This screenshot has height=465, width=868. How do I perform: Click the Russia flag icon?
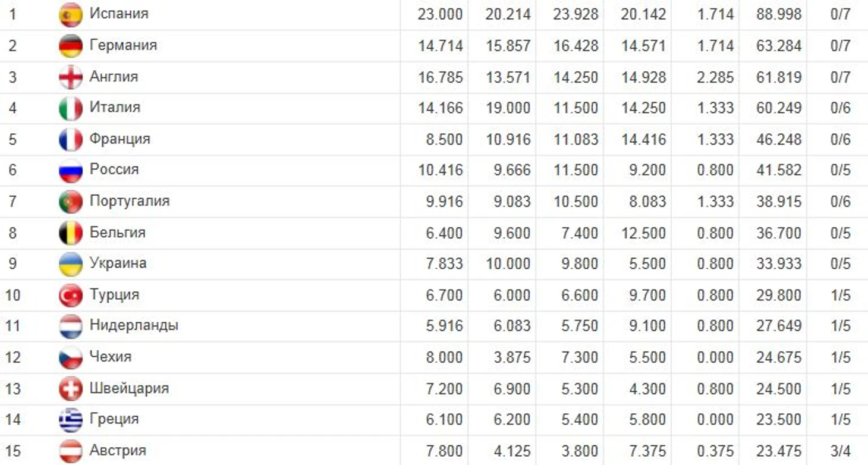click(x=71, y=171)
